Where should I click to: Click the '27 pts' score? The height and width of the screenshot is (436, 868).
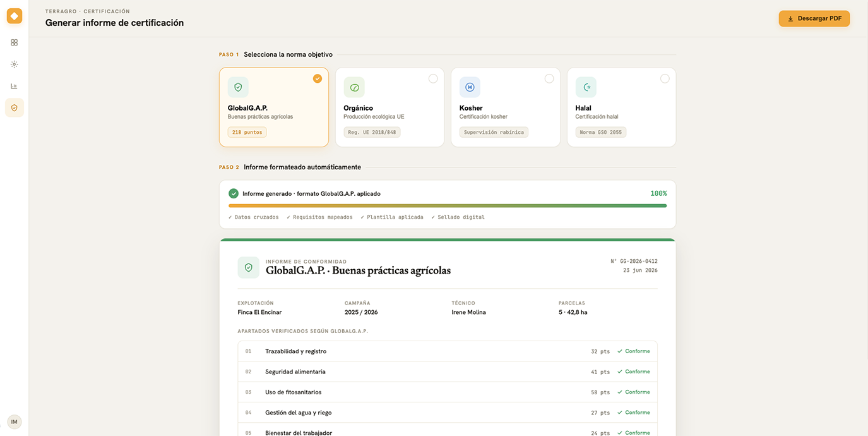coord(600,413)
